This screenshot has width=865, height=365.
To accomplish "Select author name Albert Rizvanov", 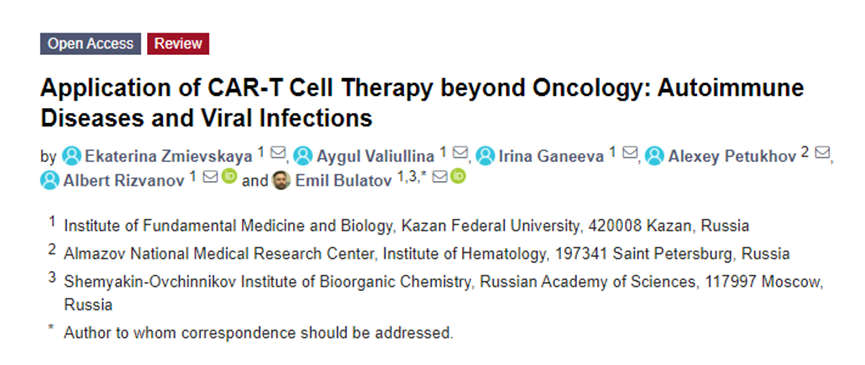I will pyautogui.click(x=124, y=181).
